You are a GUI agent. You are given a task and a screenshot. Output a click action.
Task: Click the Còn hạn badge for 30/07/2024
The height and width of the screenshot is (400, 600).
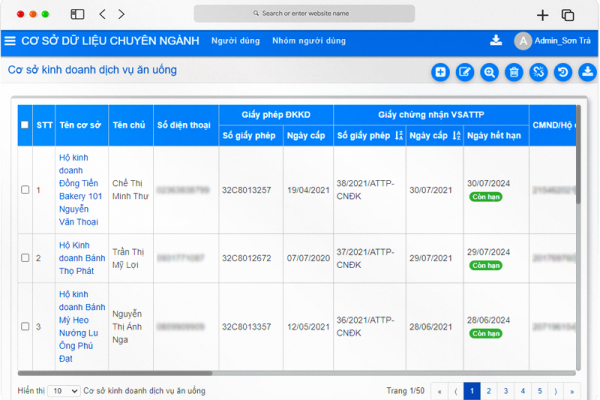[x=486, y=197]
